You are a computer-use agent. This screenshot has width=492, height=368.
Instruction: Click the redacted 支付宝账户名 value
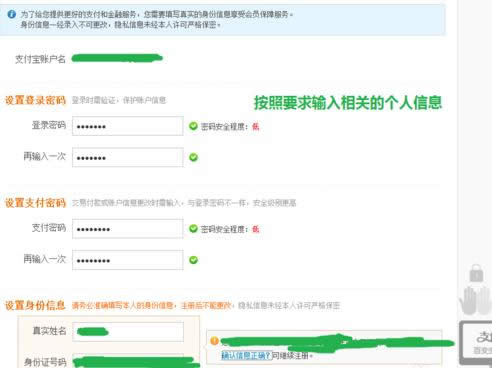pos(117,58)
